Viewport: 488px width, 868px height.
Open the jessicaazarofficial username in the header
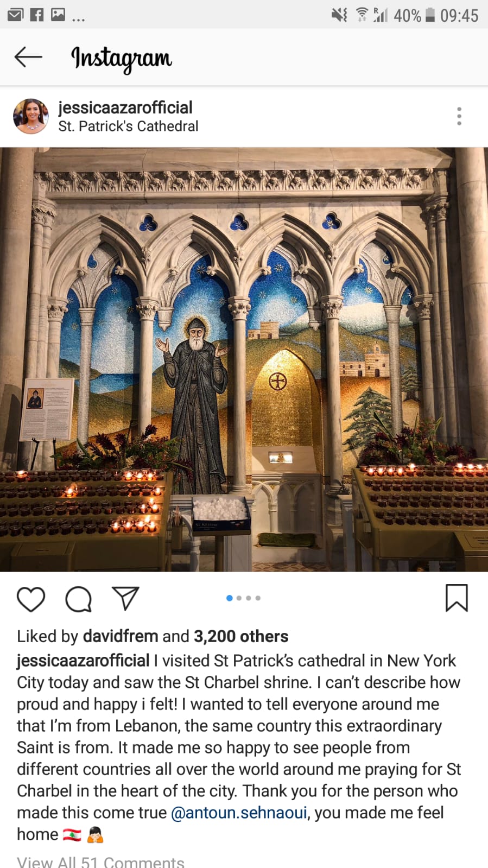pyautogui.click(x=125, y=107)
